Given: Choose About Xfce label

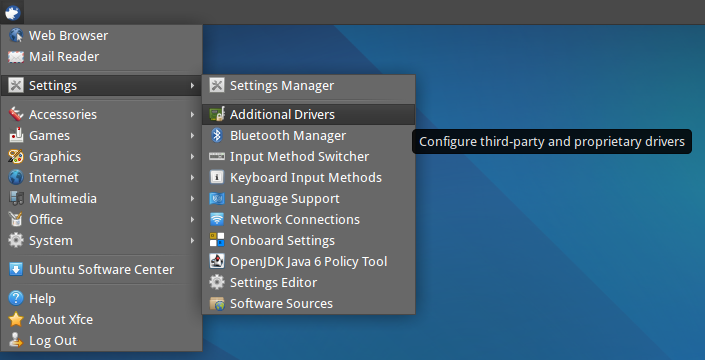Looking at the screenshot, I should pyautogui.click(x=61, y=320).
